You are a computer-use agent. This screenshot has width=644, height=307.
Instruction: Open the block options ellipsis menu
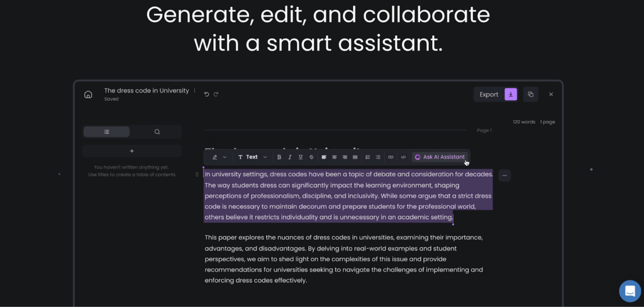[504, 176]
